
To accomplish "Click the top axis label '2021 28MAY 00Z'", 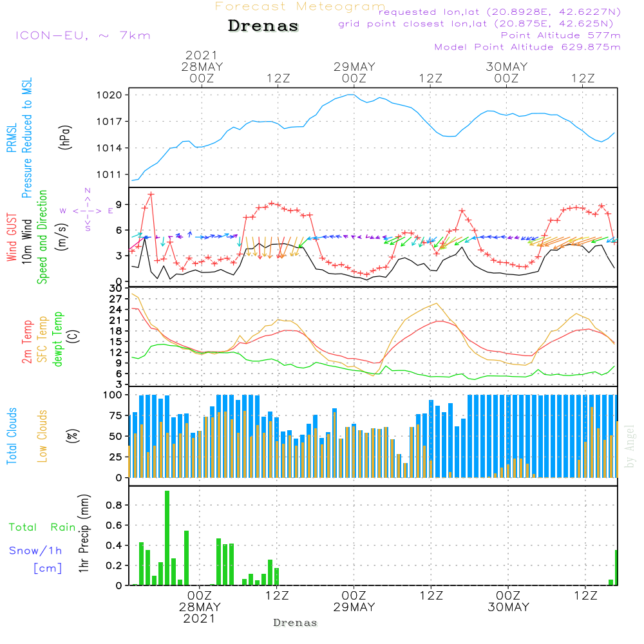I will pos(202,66).
